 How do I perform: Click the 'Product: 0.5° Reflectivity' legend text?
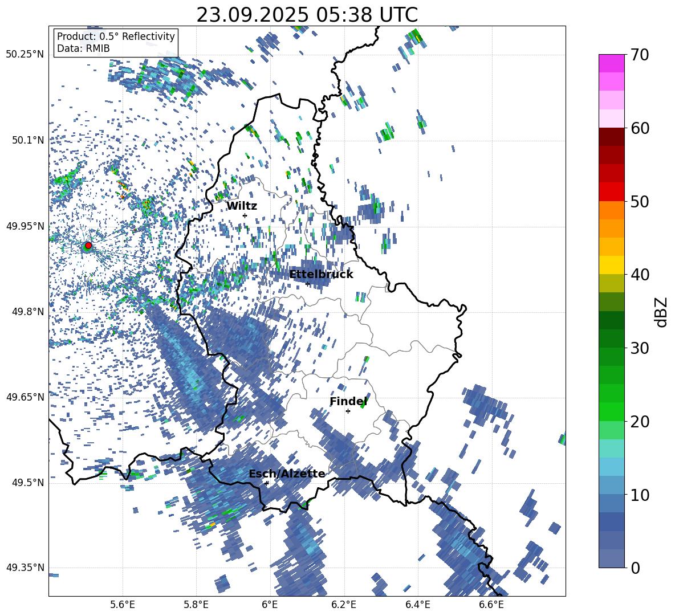pyautogui.click(x=116, y=36)
